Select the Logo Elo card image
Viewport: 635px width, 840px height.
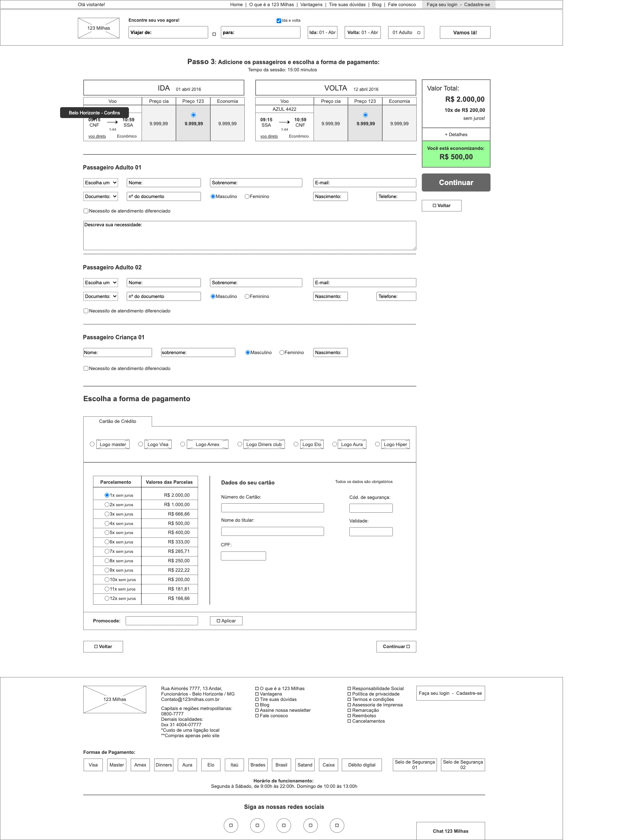[312, 444]
